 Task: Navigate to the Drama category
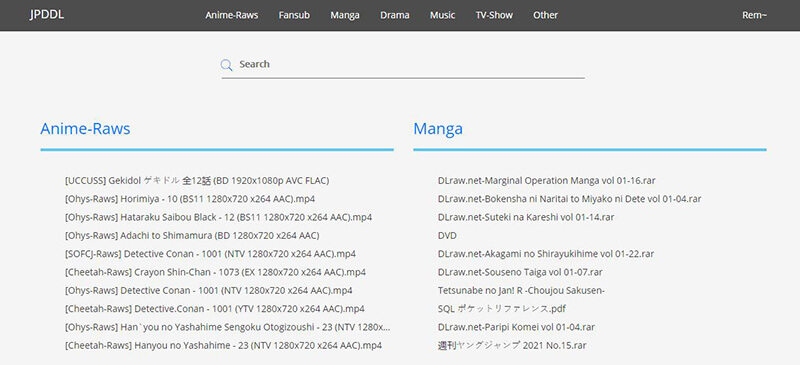(x=394, y=15)
